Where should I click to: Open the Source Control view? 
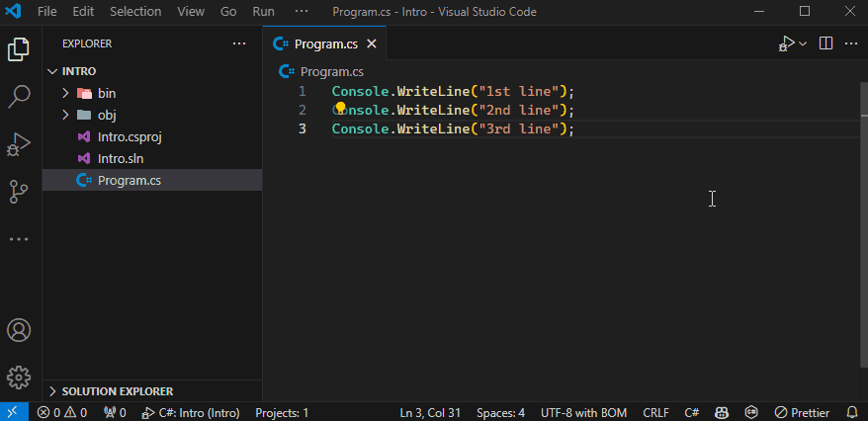click(18, 192)
